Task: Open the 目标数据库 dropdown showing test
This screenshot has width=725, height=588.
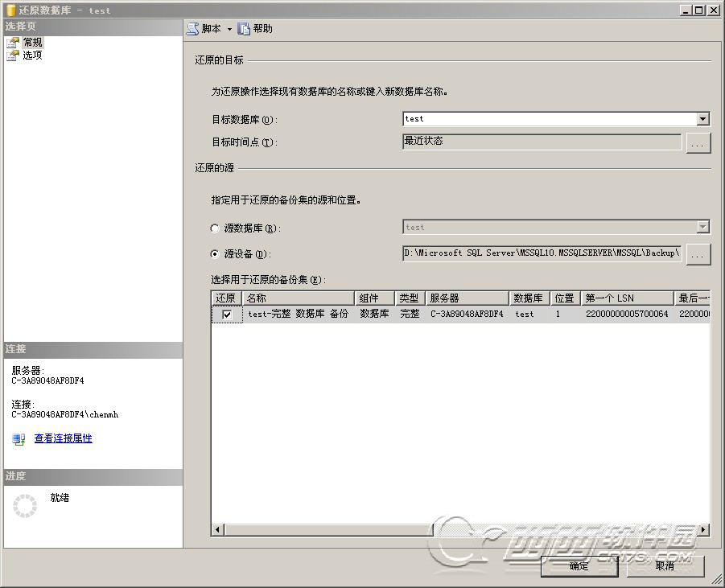Action: coord(704,118)
